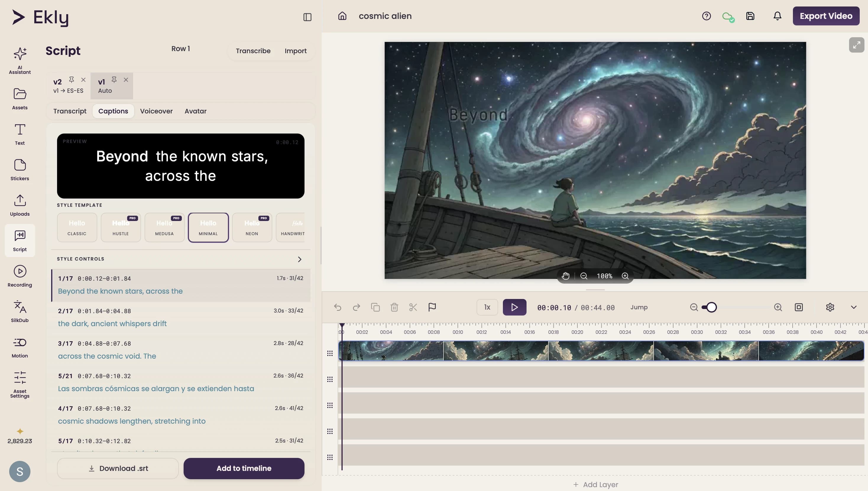Zoom in the timeline

click(x=778, y=307)
